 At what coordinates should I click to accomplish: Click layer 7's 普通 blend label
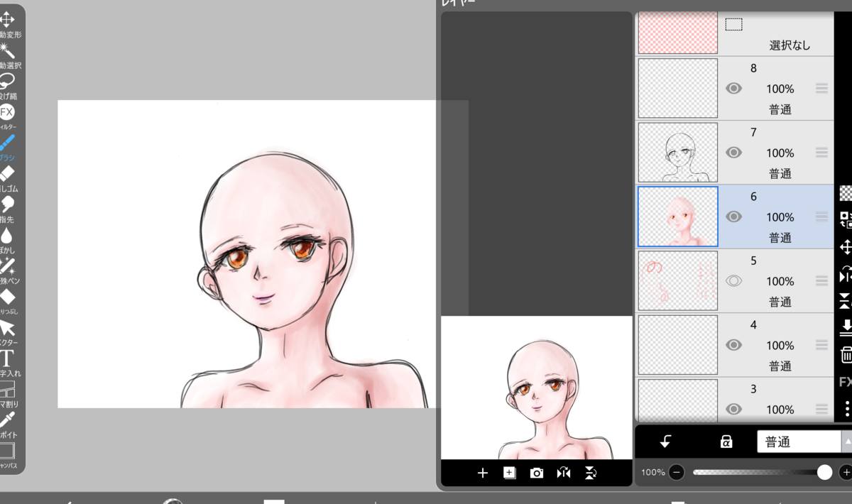tap(780, 173)
